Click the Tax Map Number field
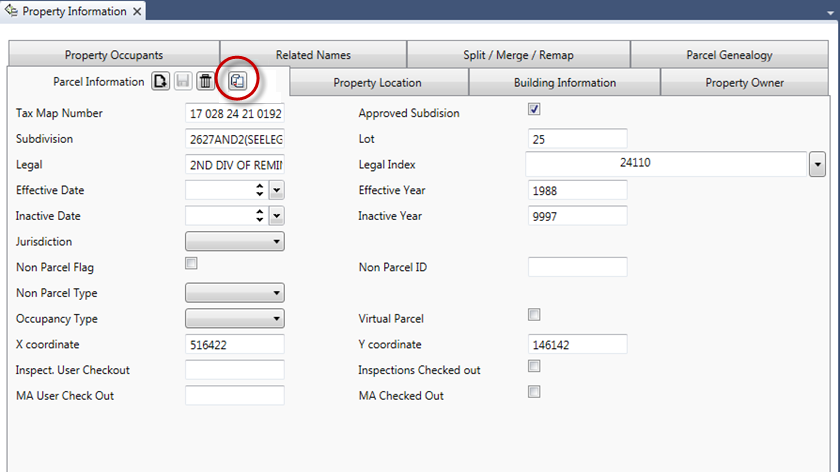Screen dimensions: 840x472 (235, 113)
